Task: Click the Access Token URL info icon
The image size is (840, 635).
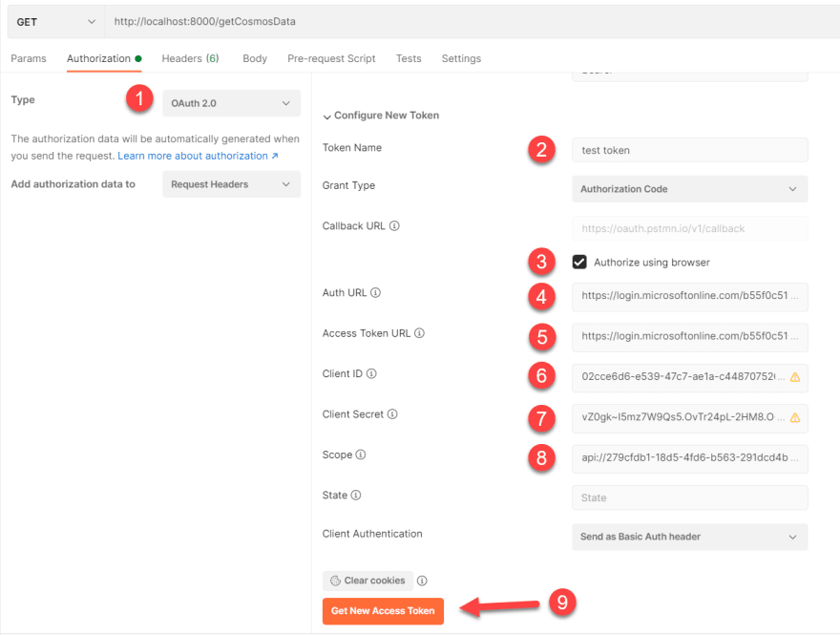Action: 419,333
